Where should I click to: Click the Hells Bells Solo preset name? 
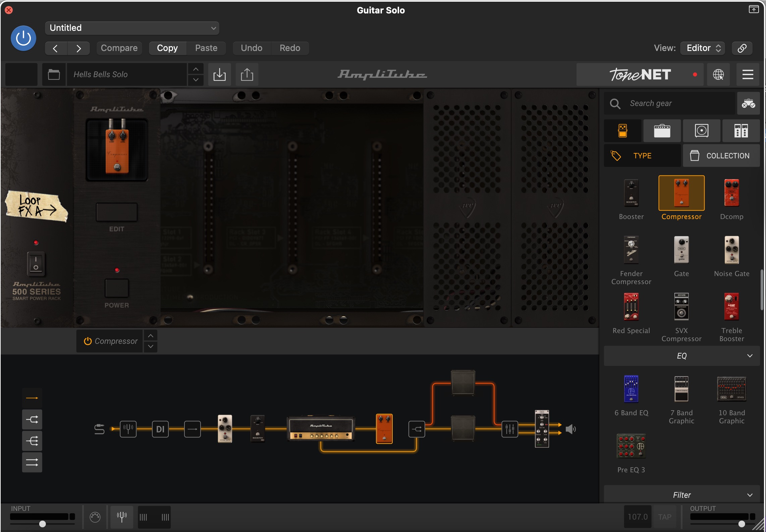[127, 74]
